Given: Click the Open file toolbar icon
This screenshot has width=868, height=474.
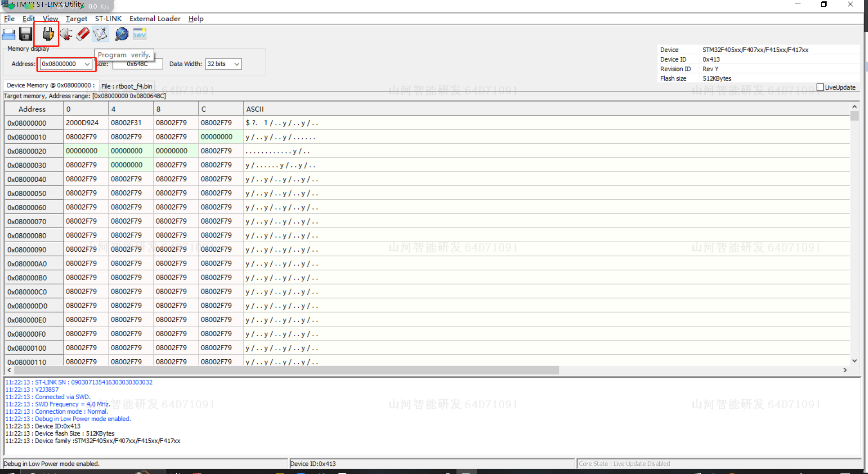Looking at the screenshot, I should point(9,34).
